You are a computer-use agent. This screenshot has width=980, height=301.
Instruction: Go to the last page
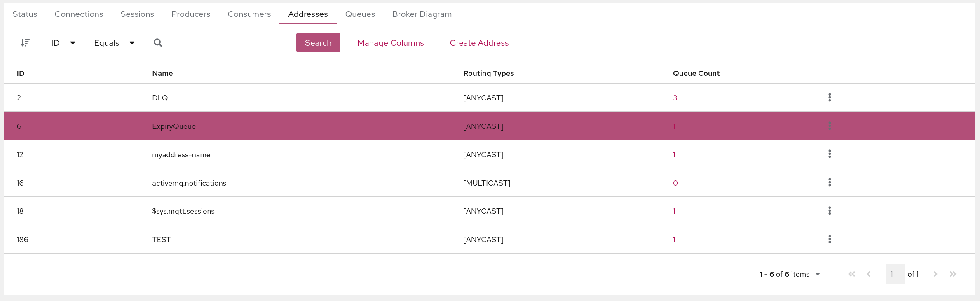tap(953, 274)
